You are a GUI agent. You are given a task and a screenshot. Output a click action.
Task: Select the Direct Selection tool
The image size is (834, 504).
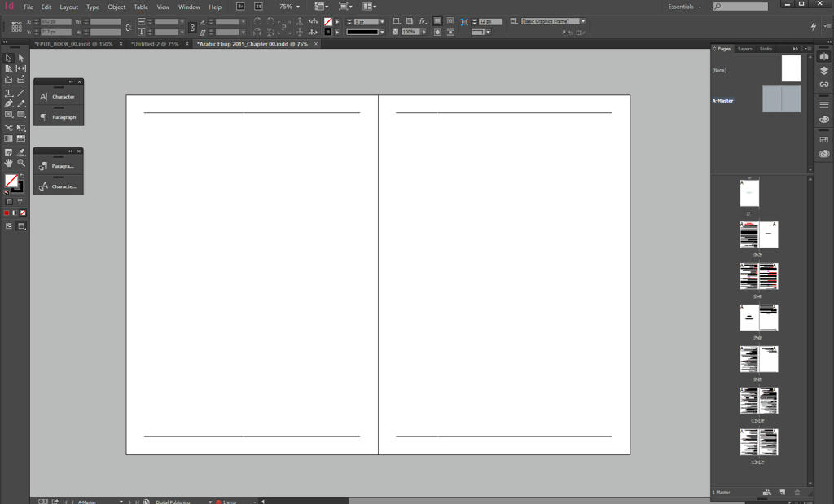tap(21, 58)
